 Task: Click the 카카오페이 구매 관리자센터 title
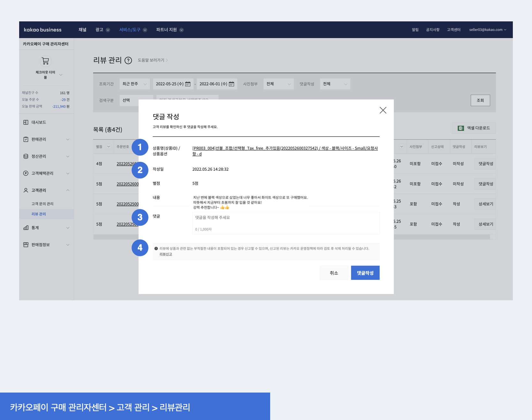pos(46,44)
